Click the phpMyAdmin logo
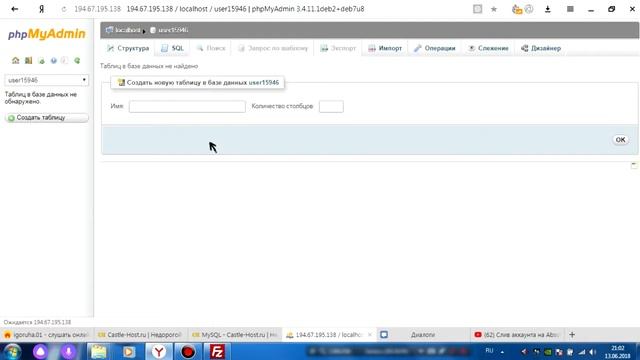Viewport: 640px width, 360px height. 47,34
